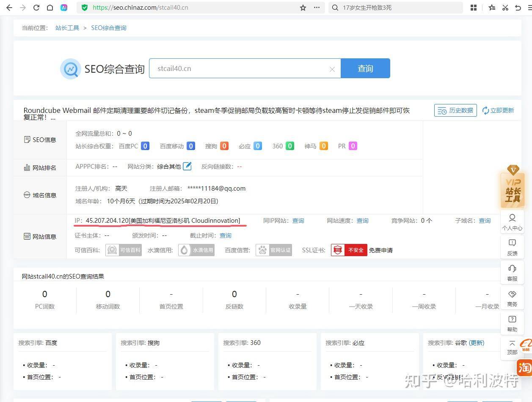The width and height of the screenshot is (532, 402).
Task: Click the 1688 icon
Action: tap(526, 345)
